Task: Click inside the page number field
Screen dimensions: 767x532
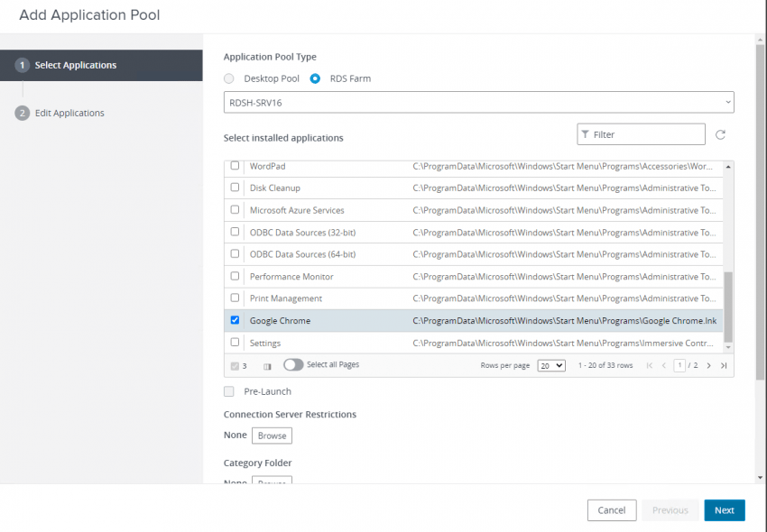Action: click(x=679, y=365)
